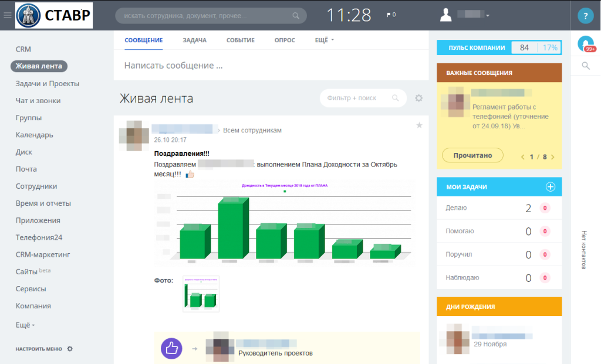The width and height of the screenshot is (601, 364).
Task: Click the magnifier in feed filter
Action: click(x=395, y=98)
